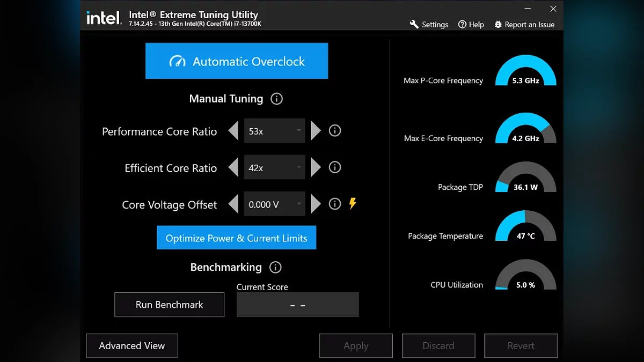Decrease Performance Core Ratio with left arrow

(233, 131)
